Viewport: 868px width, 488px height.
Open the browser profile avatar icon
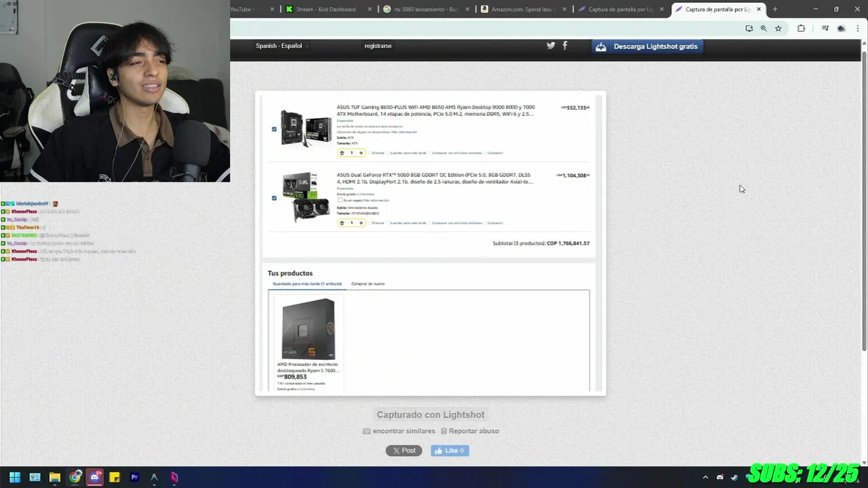(842, 28)
